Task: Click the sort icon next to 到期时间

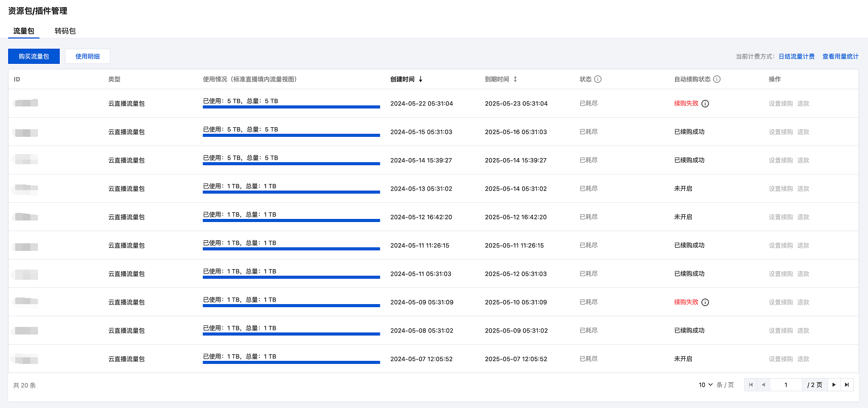Action: coord(515,79)
